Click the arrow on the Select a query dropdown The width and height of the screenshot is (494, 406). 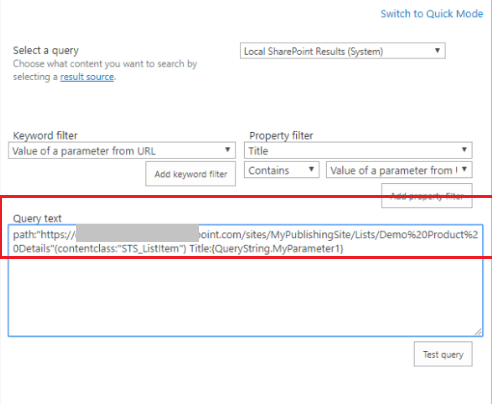click(x=437, y=51)
